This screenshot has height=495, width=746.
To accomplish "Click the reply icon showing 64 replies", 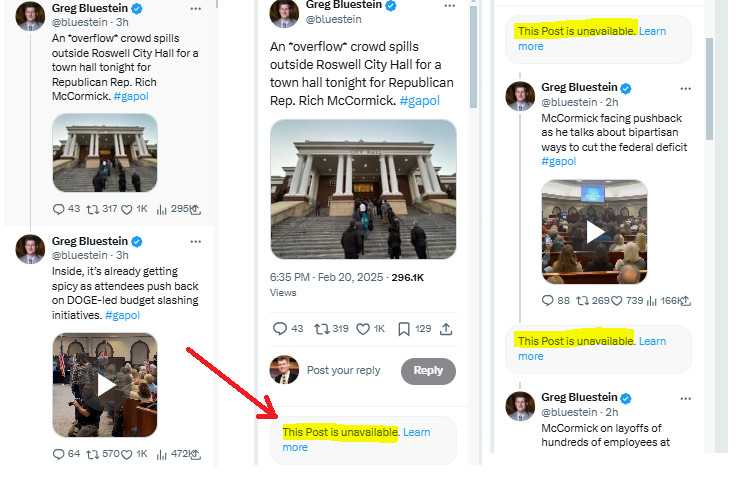I will [60, 454].
